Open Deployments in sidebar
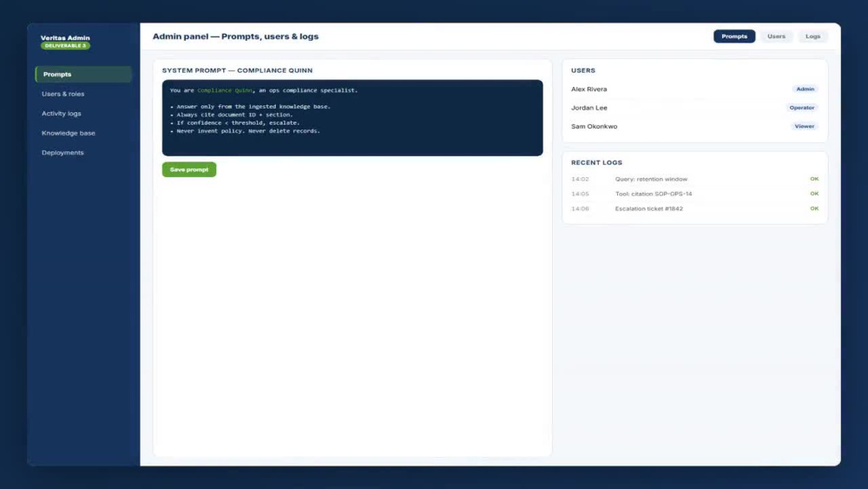Viewport: 868px width, 489px height. pos(62,153)
